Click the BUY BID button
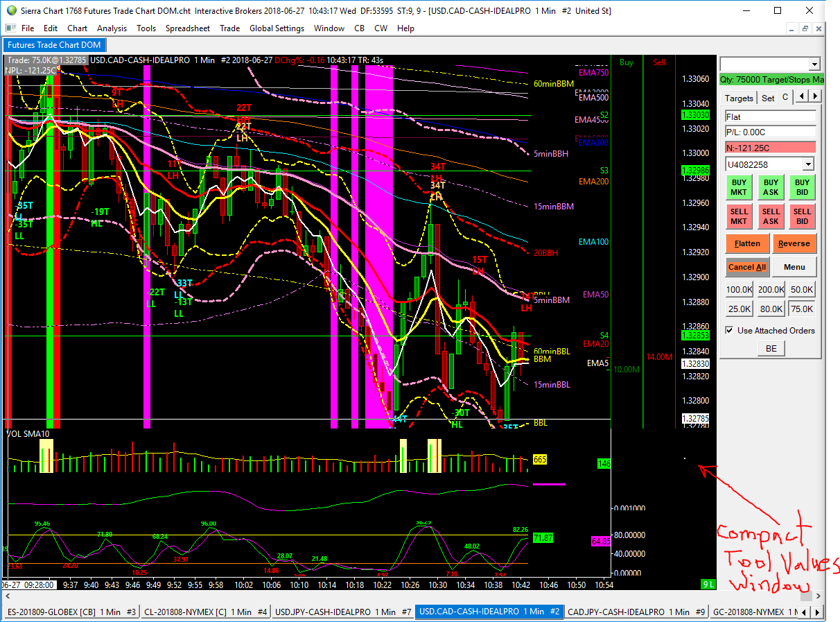This screenshot has width=840, height=622. coord(802,188)
